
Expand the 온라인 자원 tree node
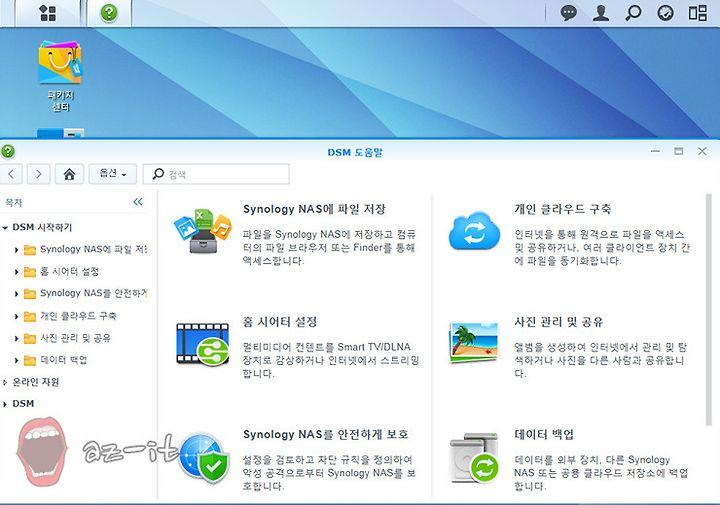click(x=5, y=382)
